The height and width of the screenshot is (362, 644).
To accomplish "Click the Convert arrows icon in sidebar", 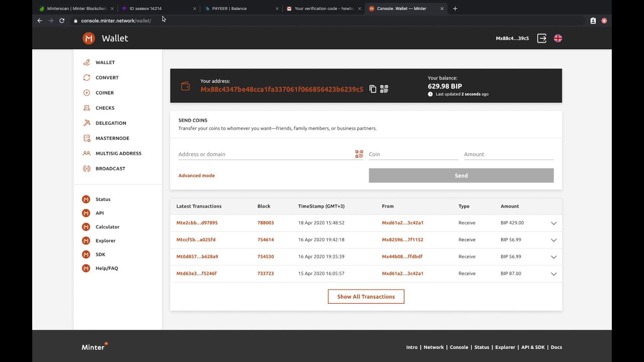I will click(87, 77).
